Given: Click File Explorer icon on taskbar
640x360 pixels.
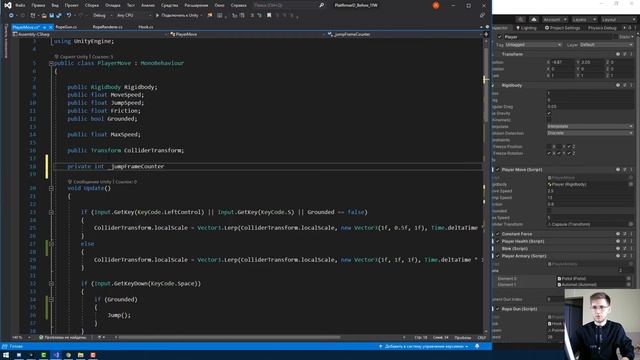Looking at the screenshot, I should click(81, 355).
